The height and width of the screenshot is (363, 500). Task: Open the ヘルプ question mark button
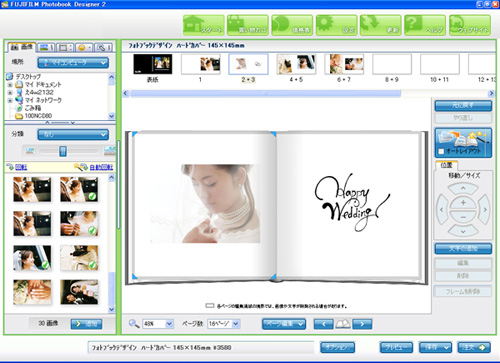(x=425, y=25)
